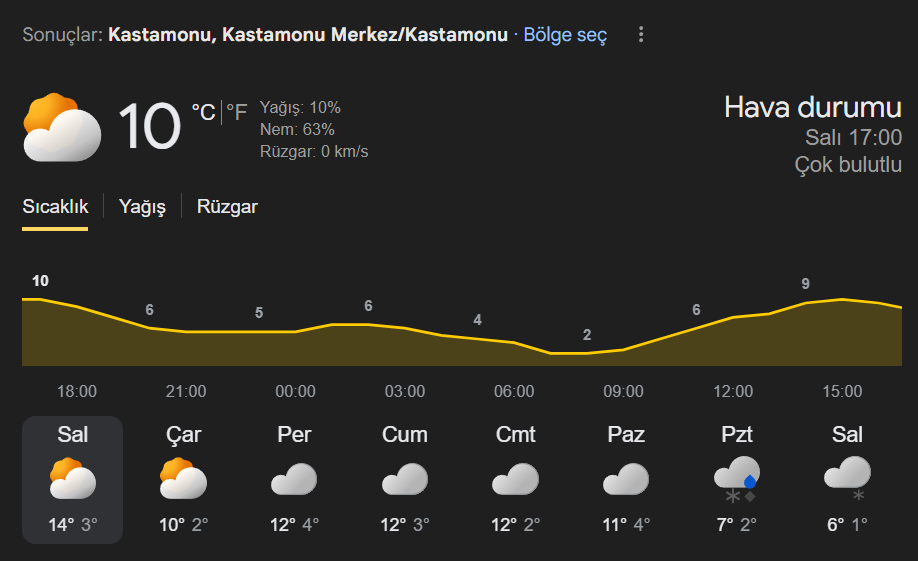
Task: Click the cloud icon under Cmt
Action: click(x=515, y=479)
